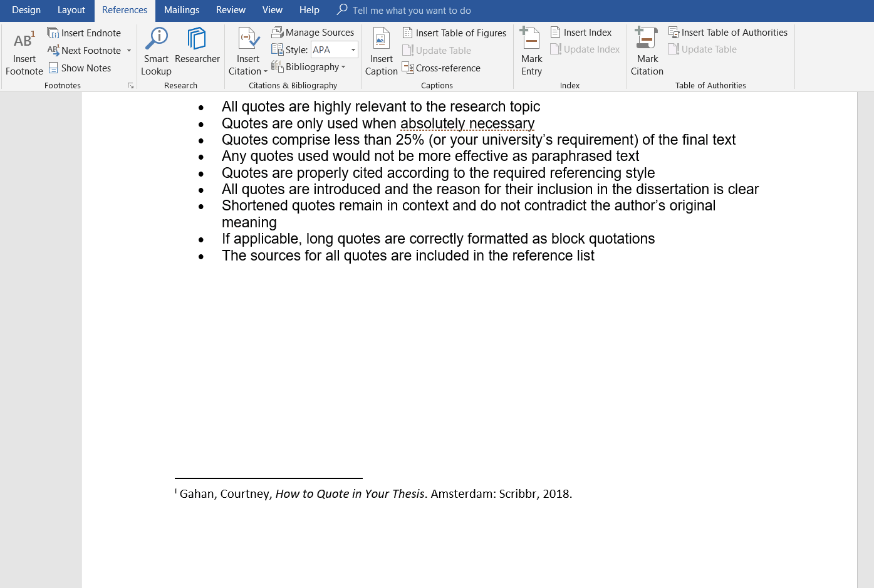This screenshot has height=588, width=874.
Task: Insert a footnote with the AB Insert Footnote icon
Action: tap(24, 51)
